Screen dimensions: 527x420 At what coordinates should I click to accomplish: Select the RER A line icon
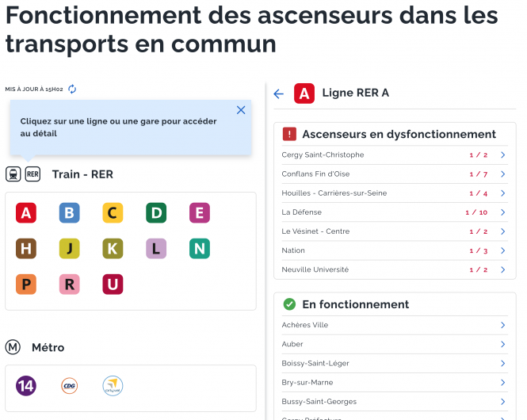[x=26, y=212]
